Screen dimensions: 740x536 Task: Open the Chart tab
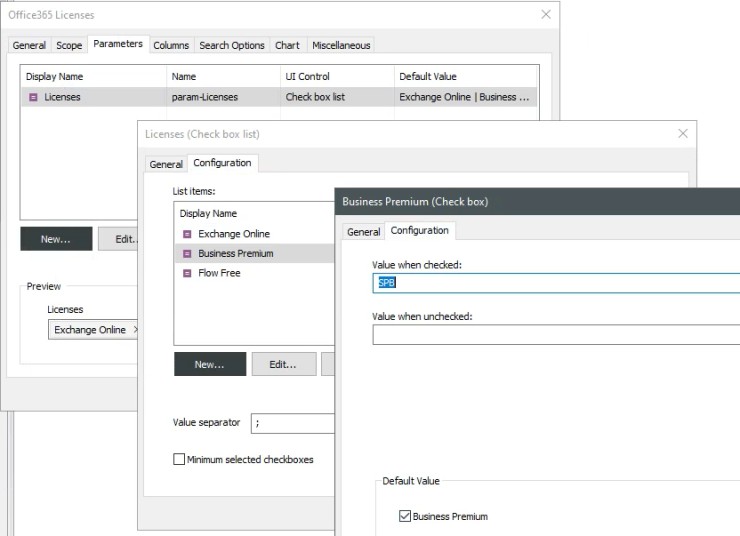pyautogui.click(x=287, y=45)
